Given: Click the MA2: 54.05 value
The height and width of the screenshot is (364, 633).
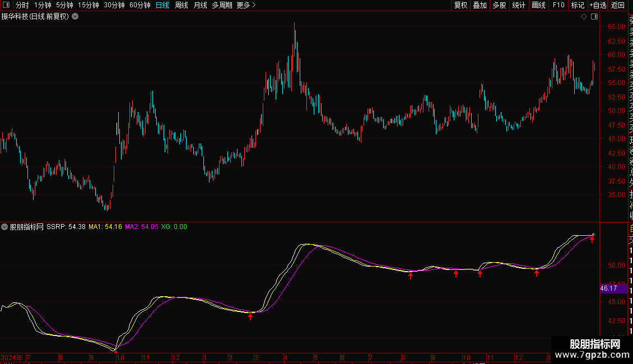Looking at the screenshot, I should 141,227.
